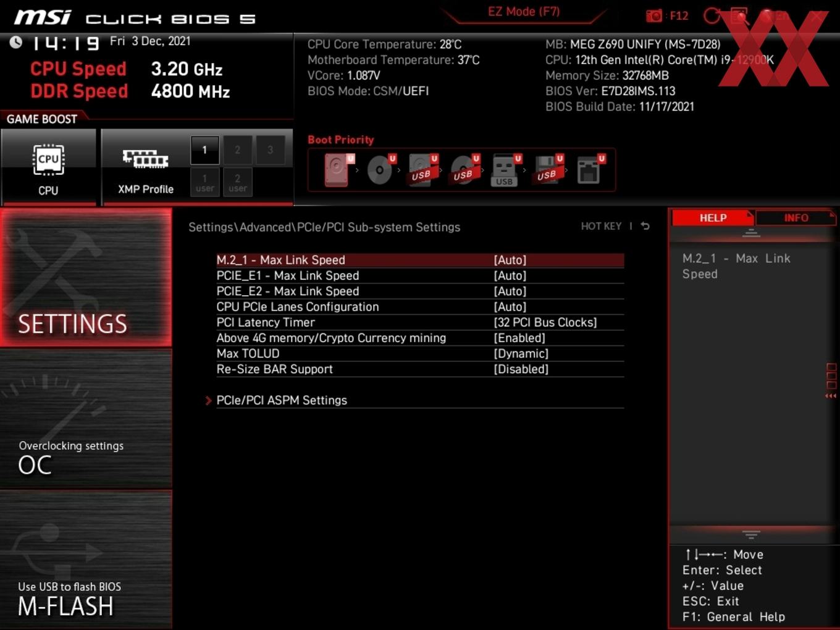This screenshot has width=840, height=630.
Task: Open M-FLASH to flash BIOS
Action: click(x=86, y=560)
